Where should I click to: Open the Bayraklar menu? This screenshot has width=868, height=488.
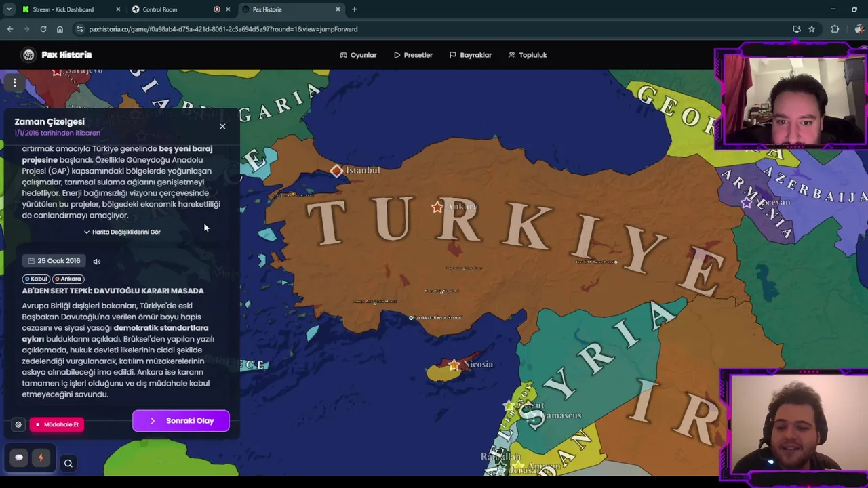470,55
